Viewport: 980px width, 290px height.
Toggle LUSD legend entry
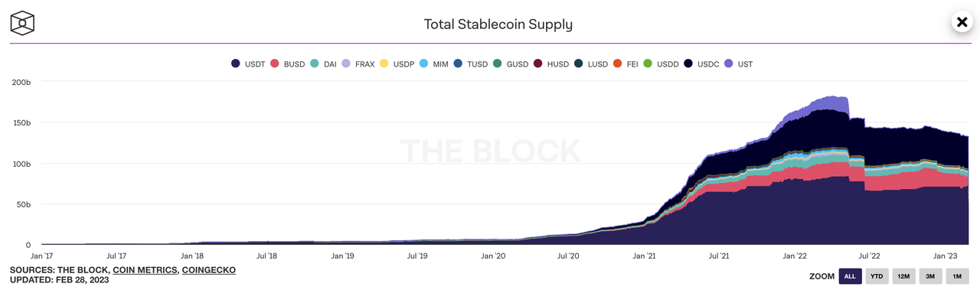591,64
